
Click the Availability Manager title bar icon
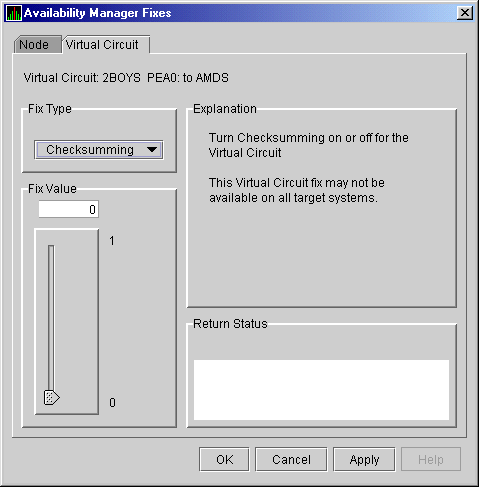[x=14, y=13]
